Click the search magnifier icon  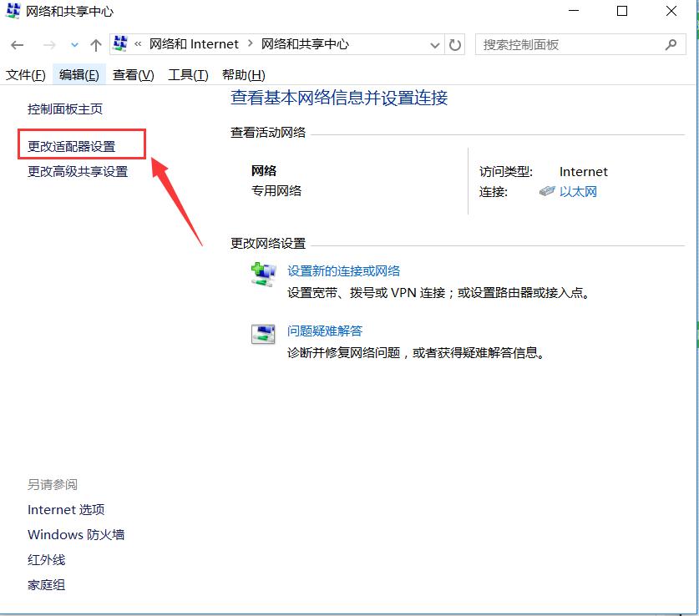click(671, 44)
